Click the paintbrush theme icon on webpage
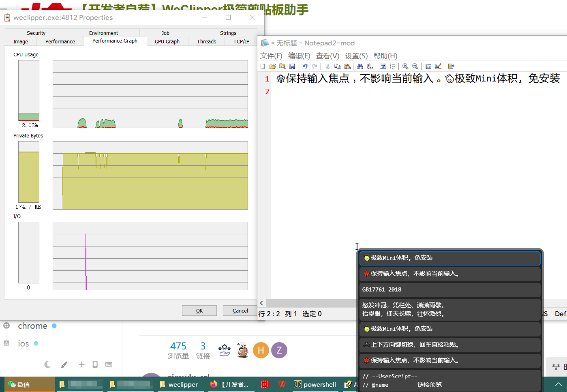Image resolution: width=567 pixels, height=392 pixels. point(64,364)
